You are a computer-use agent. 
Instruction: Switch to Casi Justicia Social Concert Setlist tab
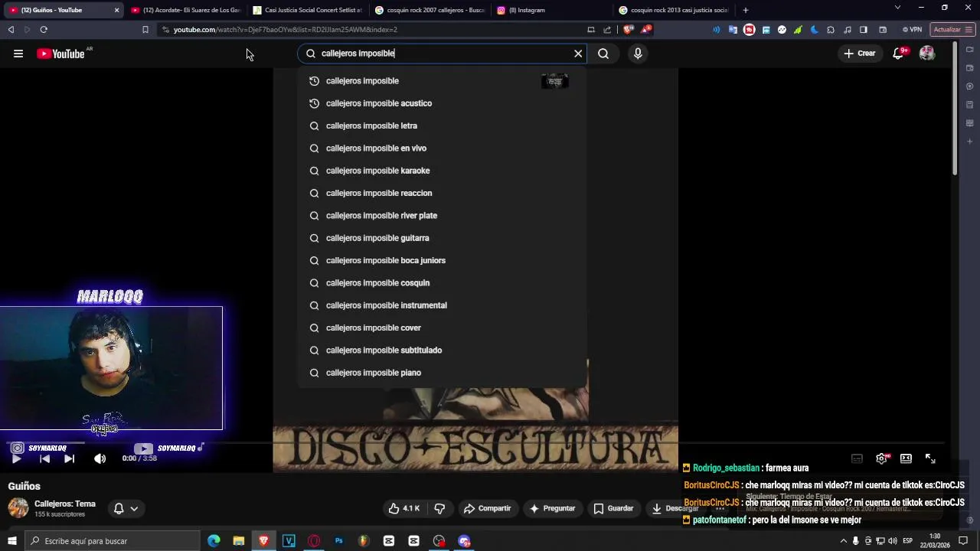point(307,10)
